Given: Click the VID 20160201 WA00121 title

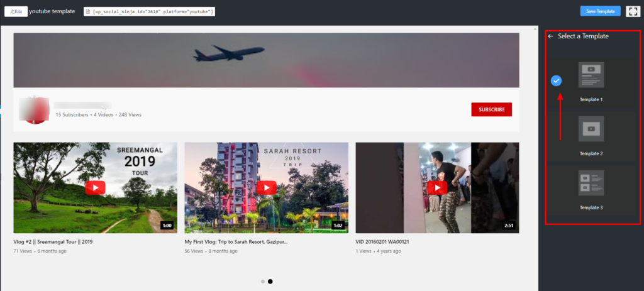Looking at the screenshot, I should [x=386, y=241].
